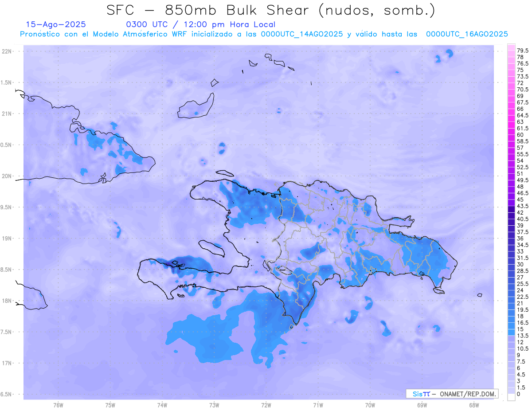Click the "13.5" value on the color legend
532x411 pixels.
tap(523, 336)
